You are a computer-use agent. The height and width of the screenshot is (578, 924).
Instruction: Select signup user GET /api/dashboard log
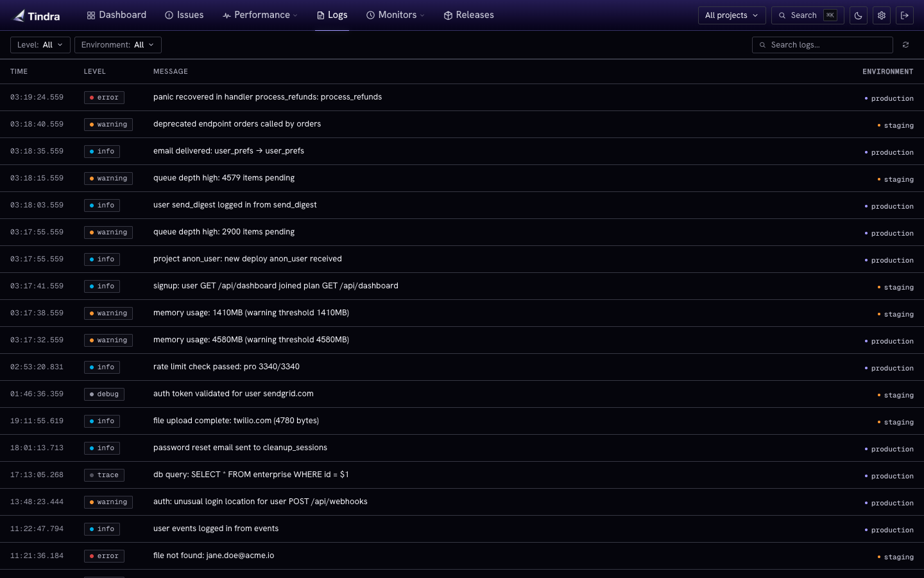276,286
